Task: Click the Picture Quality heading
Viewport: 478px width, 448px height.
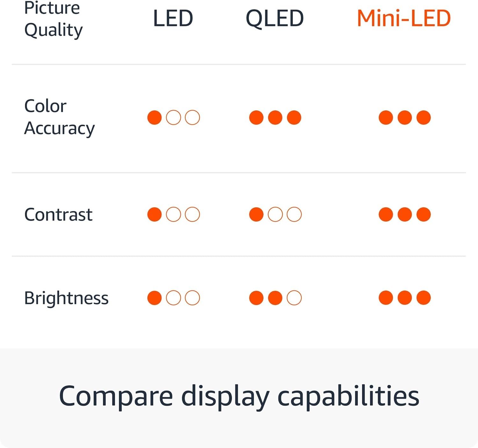Action: [x=53, y=19]
